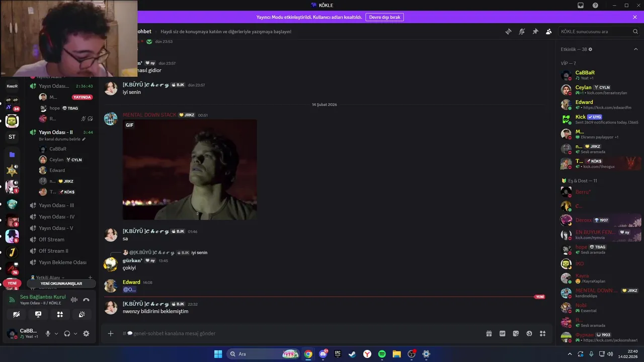Open the help icon in title bar
This screenshot has height=362, width=644.
(596, 5)
